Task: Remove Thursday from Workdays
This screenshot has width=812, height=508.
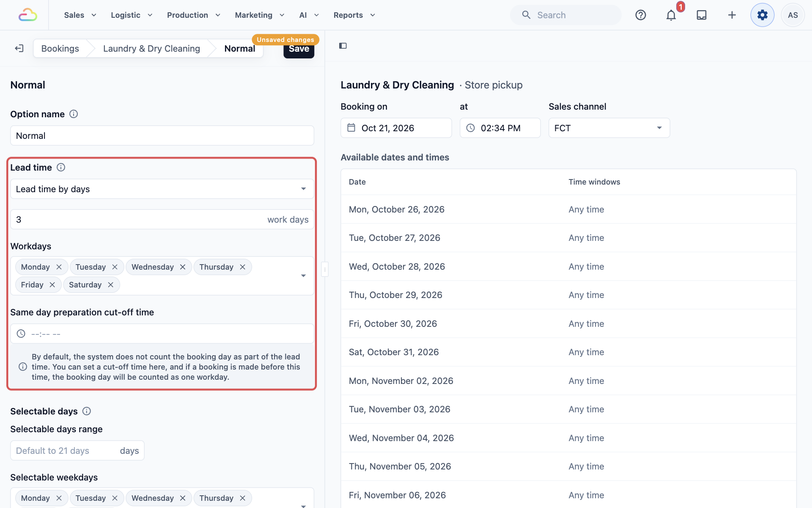Action: point(242,267)
